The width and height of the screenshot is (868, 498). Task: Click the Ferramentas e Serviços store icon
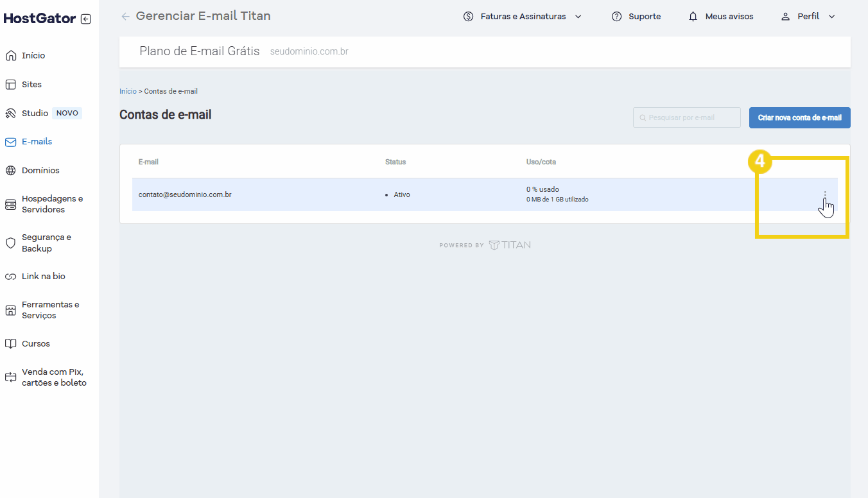point(10,311)
